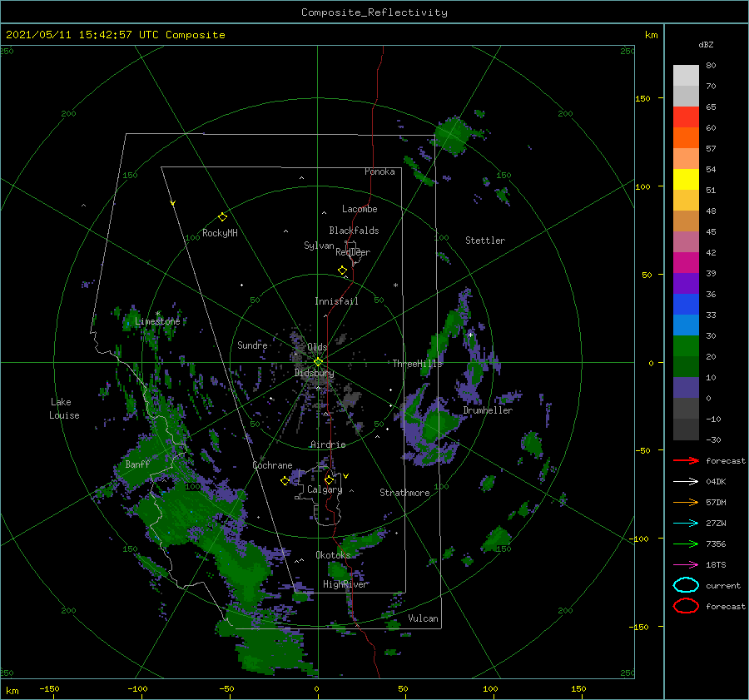
Task: Click the Composite_Reflectivity title text
Action: pos(374,12)
